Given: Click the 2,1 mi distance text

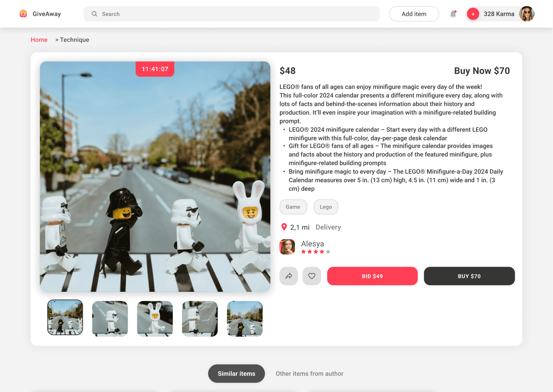Looking at the screenshot, I should point(300,227).
